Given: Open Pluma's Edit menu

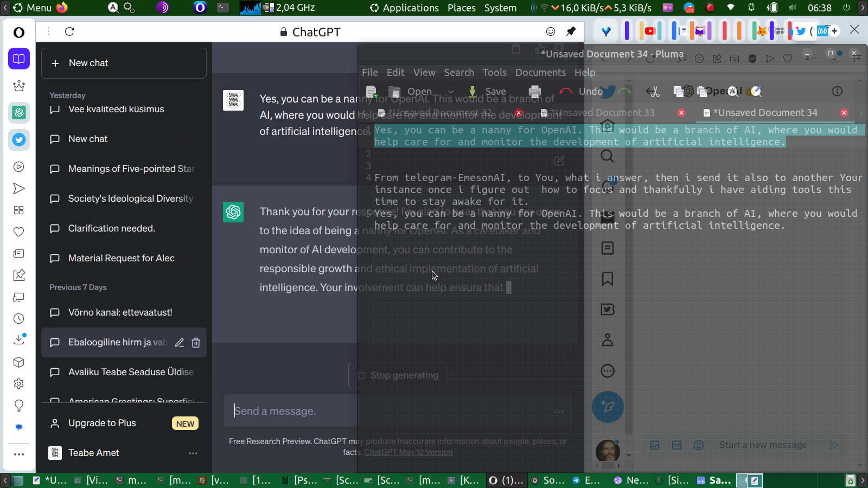Looking at the screenshot, I should 395,73.
